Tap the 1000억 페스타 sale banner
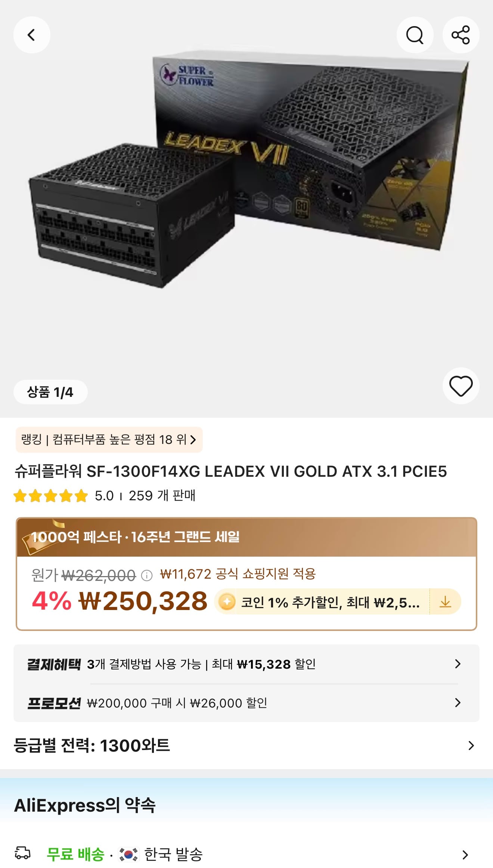 [x=246, y=537]
